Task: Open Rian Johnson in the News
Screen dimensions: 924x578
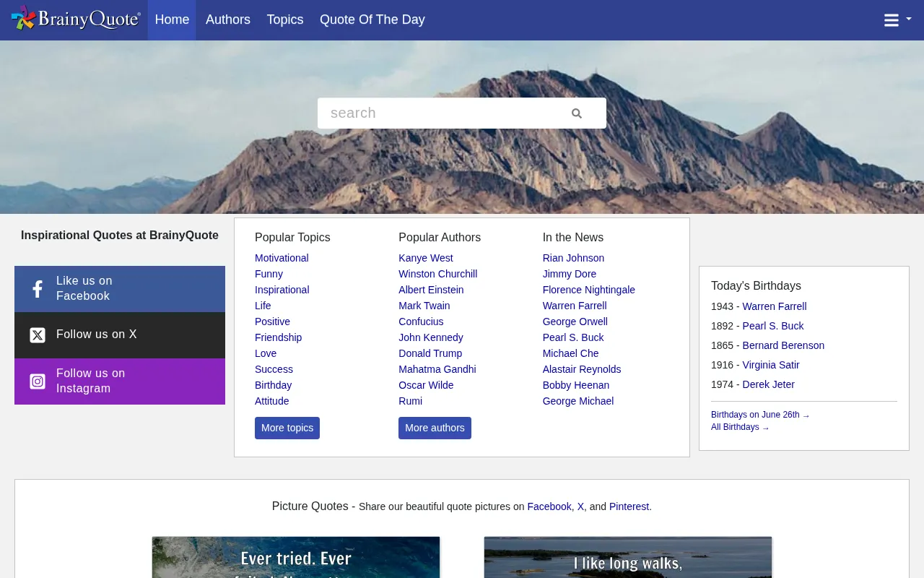Action: [x=573, y=258]
